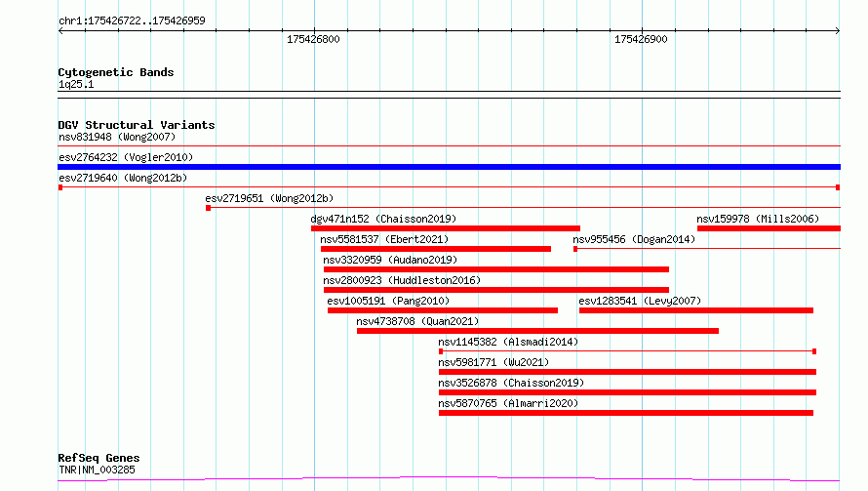The height and width of the screenshot is (491, 868).
Task: Open esv1005191 (Pang2010) label
Action: [x=388, y=301]
